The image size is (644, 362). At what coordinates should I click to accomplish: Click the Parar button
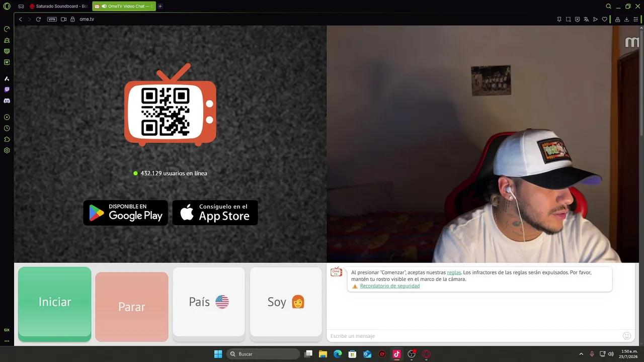coord(132,307)
